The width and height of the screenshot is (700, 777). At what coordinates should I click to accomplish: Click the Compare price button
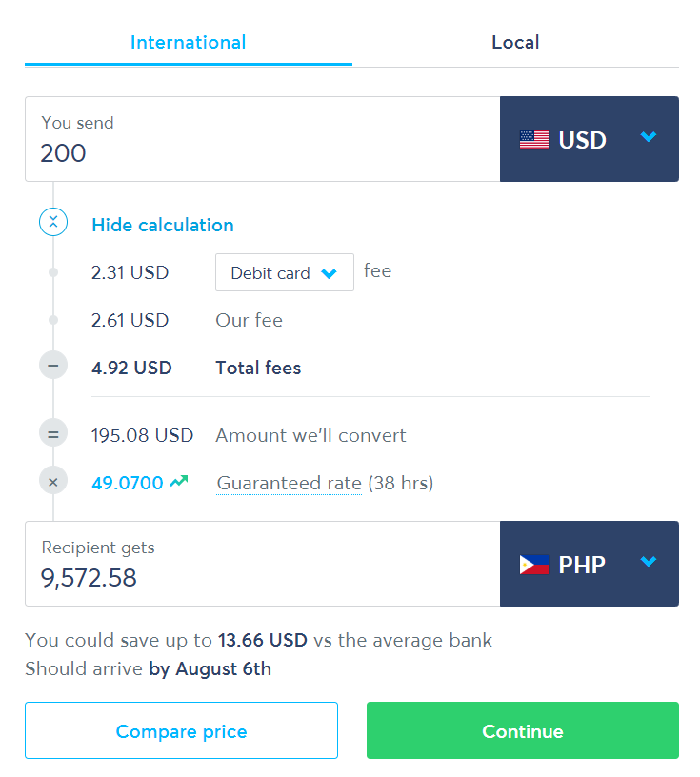tap(182, 730)
